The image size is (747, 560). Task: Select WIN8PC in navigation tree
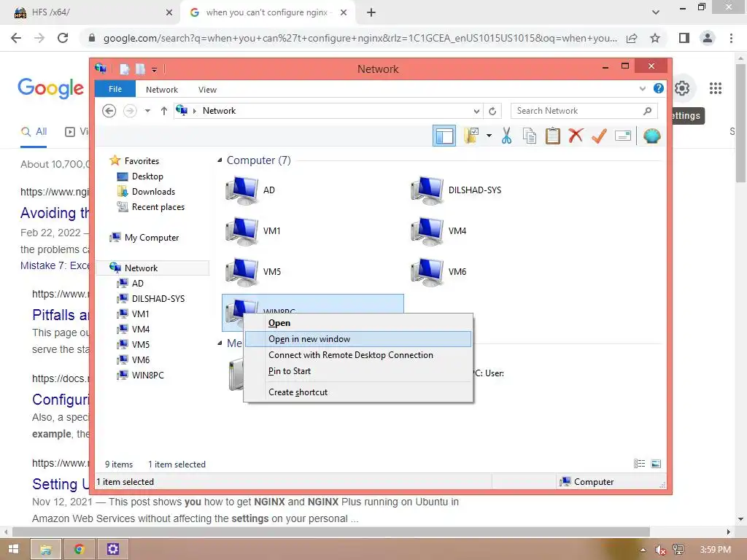147,376
